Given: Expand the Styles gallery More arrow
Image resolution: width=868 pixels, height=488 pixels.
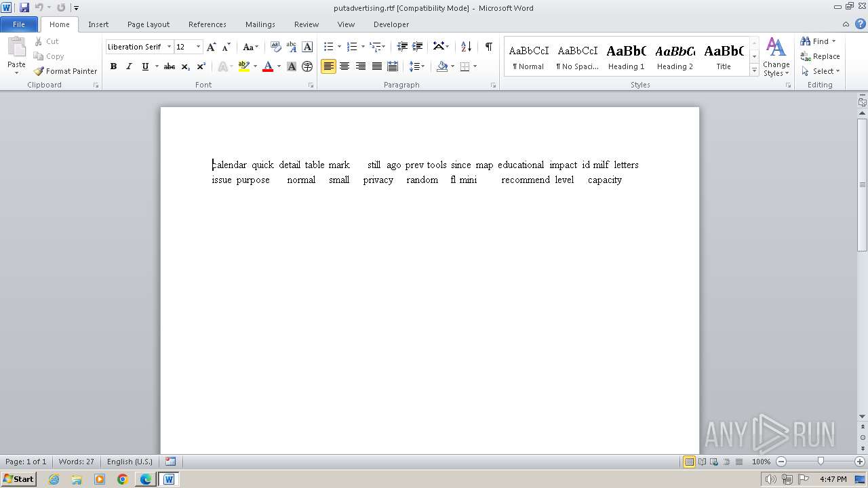Looking at the screenshot, I should [x=754, y=70].
